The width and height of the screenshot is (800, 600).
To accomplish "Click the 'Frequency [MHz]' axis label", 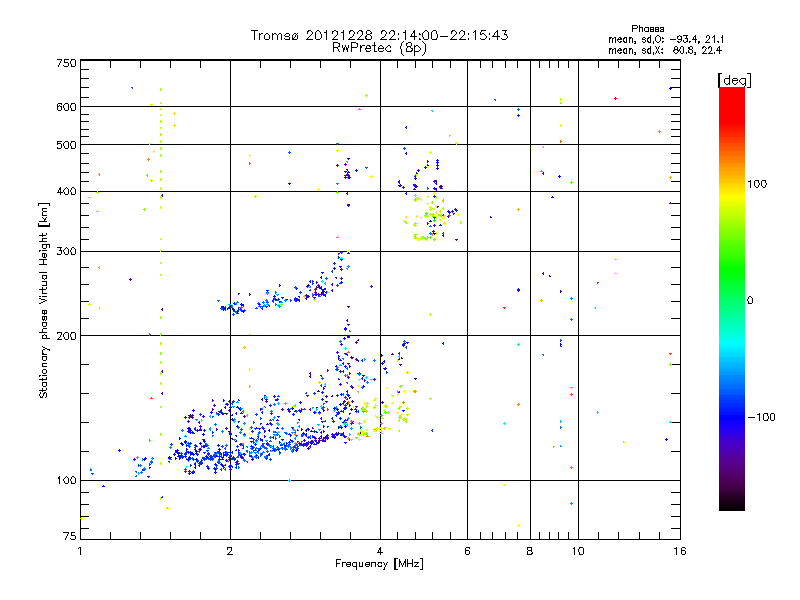I will [x=379, y=564].
